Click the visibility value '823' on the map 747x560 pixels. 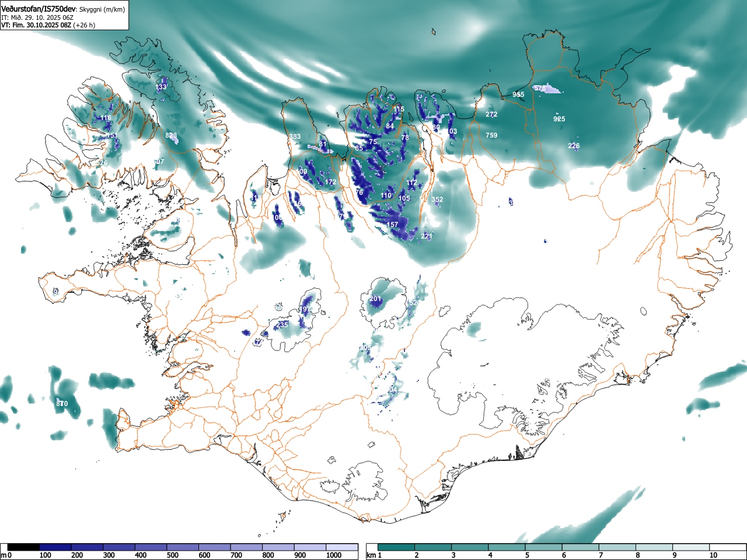[x=171, y=135]
